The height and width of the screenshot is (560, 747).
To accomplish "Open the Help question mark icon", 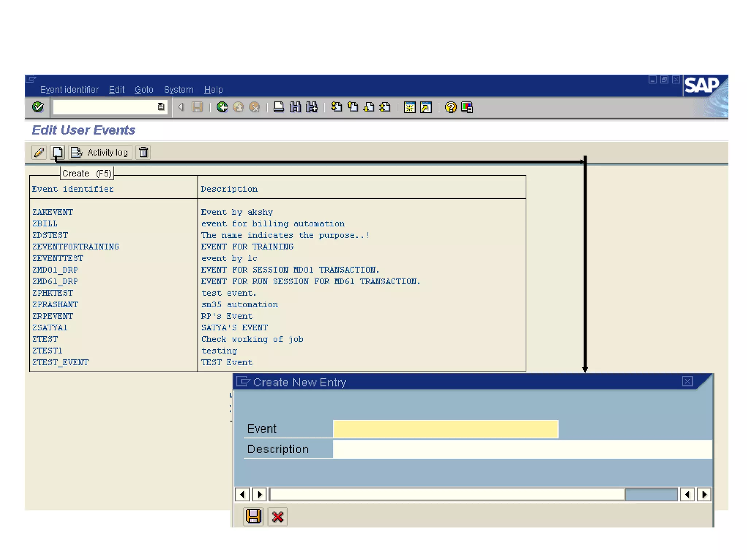I will pyautogui.click(x=450, y=107).
